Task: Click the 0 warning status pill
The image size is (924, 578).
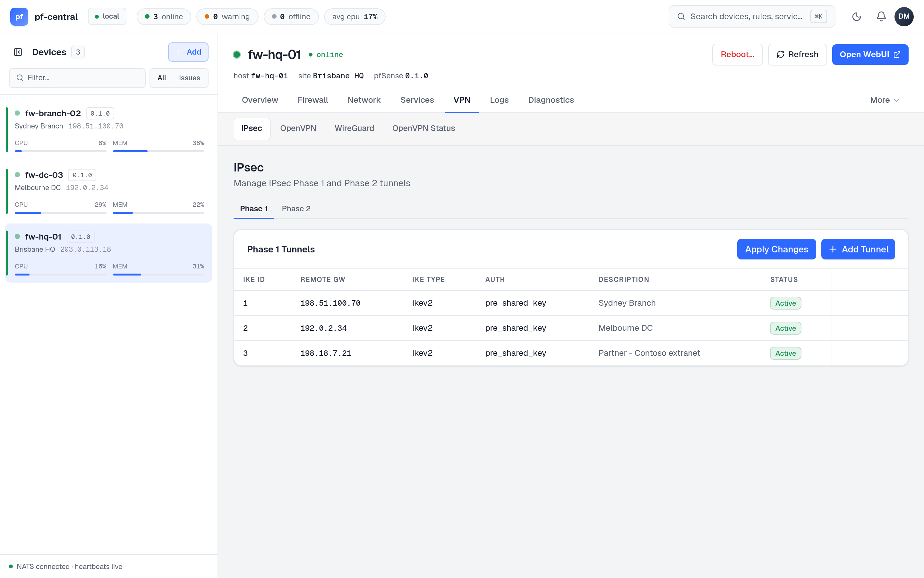Action: click(x=227, y=16)
